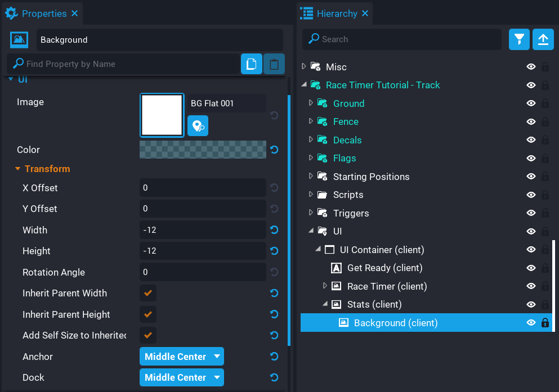
Task: Open the Color swatch picker
Action: click(x=203, y=150)
